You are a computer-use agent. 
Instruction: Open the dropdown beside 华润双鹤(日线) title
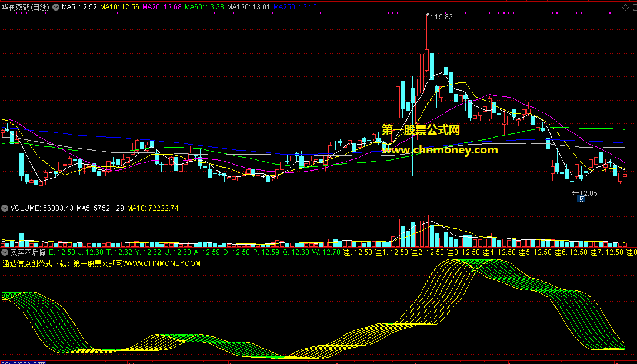[56, 7]
